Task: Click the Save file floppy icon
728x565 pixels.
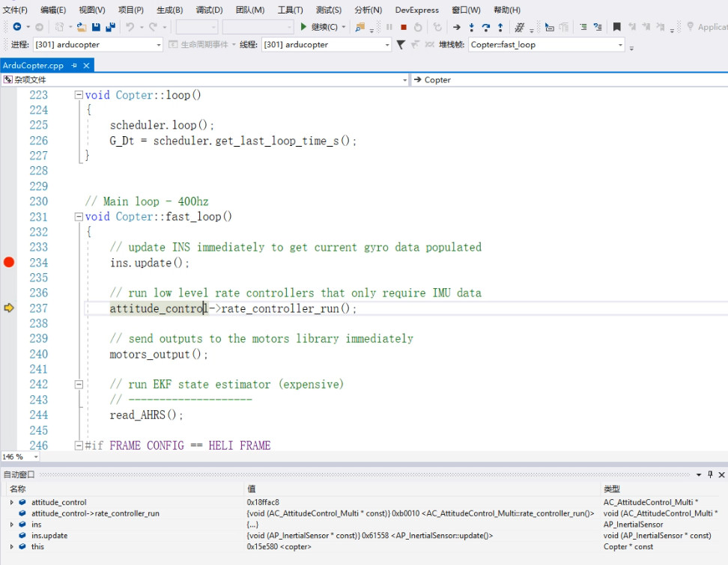Action: (96, 27)
